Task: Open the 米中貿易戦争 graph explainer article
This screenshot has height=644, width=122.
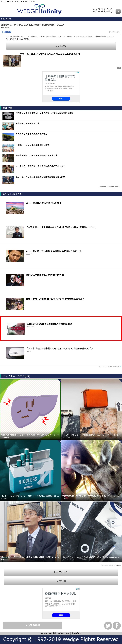Action: (x=33, y=145)
